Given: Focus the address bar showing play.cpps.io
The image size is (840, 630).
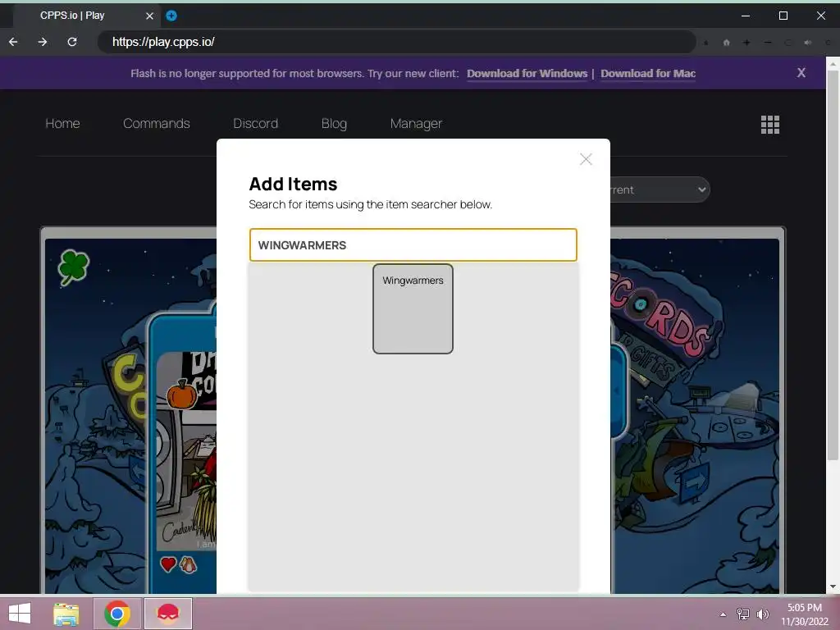Looking at the screenshot, I should [396, 42].
